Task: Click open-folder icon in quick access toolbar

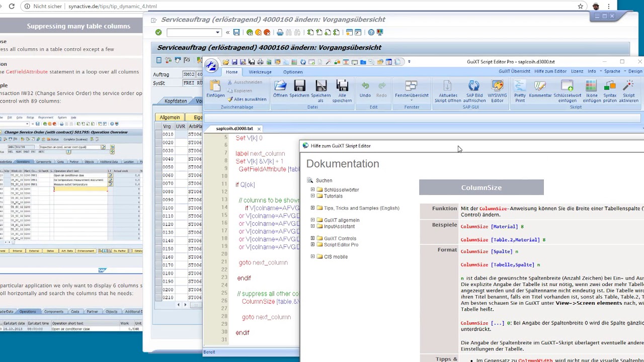Action: click(226, 62)
